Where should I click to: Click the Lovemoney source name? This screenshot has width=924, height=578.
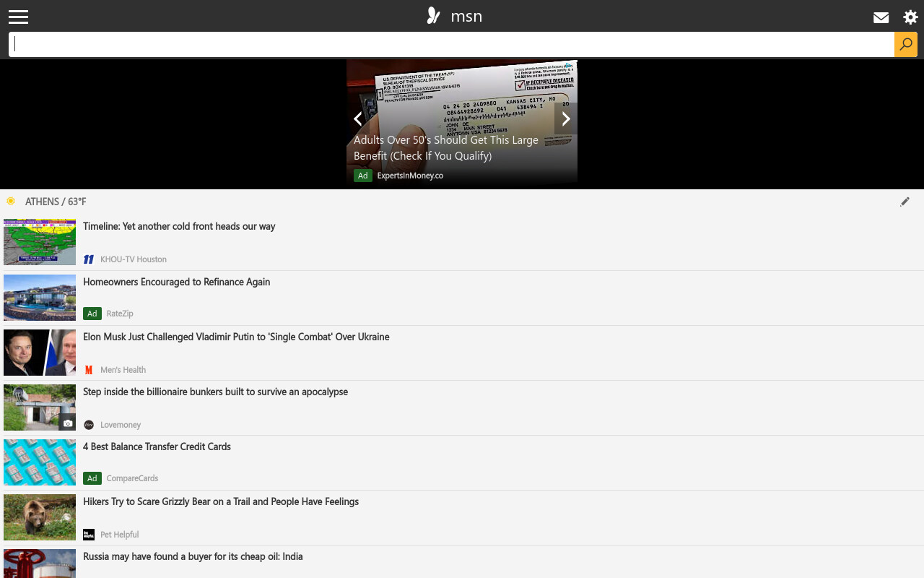coord(121,425)
